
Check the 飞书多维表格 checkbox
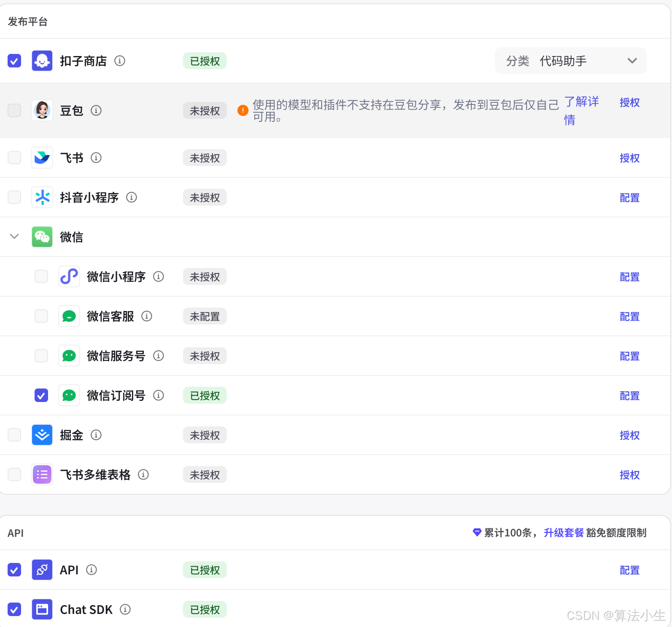pyautogui.click(x=14, y=474)
